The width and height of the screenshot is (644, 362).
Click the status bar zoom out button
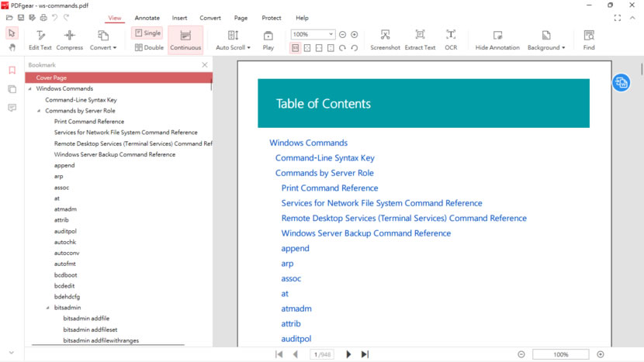(x=521, y=354)
